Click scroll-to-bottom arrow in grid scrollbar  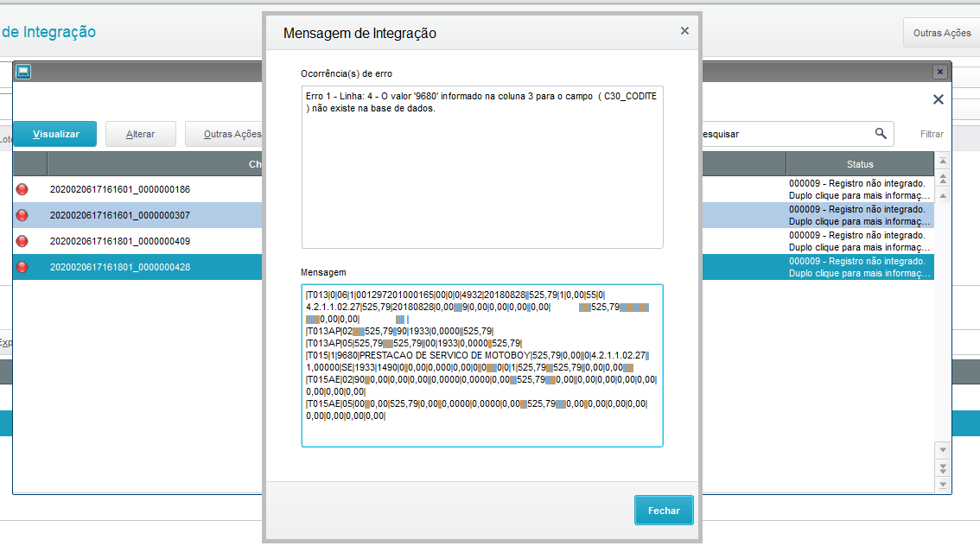pos(943,484)
